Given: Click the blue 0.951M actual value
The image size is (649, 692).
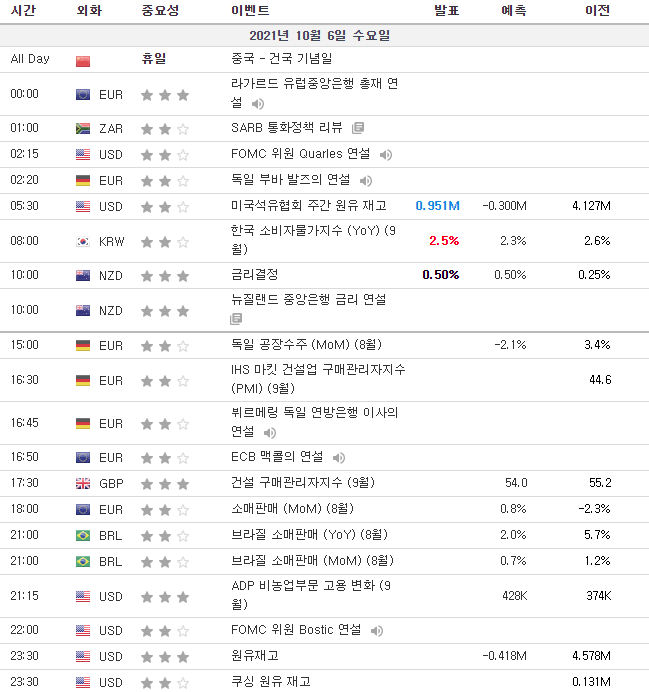Looking at the screenshot, I should point(437,206).
